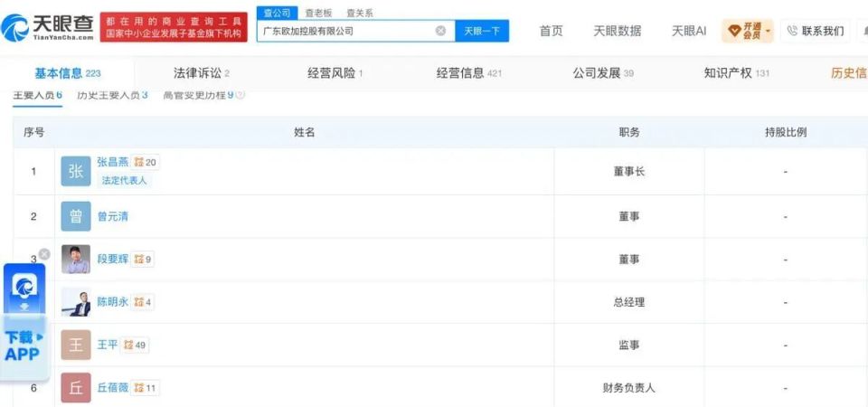Click the 董事长 position cell
Viewport: 868px width, 407px height.
click(629, 172)
